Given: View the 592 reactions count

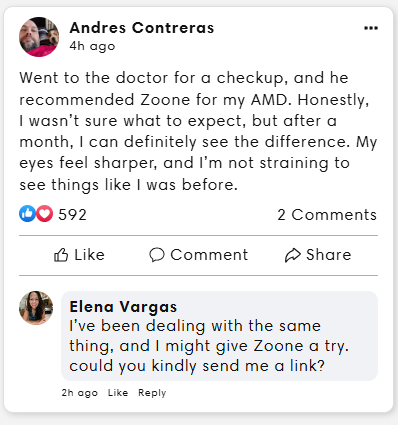Looking at the screenshot, I should (x=72, y=214).
